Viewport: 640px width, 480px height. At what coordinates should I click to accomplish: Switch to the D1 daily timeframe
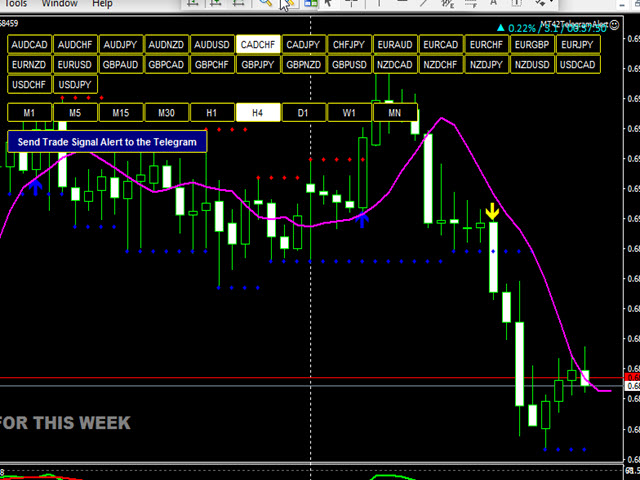pos(304,113)
